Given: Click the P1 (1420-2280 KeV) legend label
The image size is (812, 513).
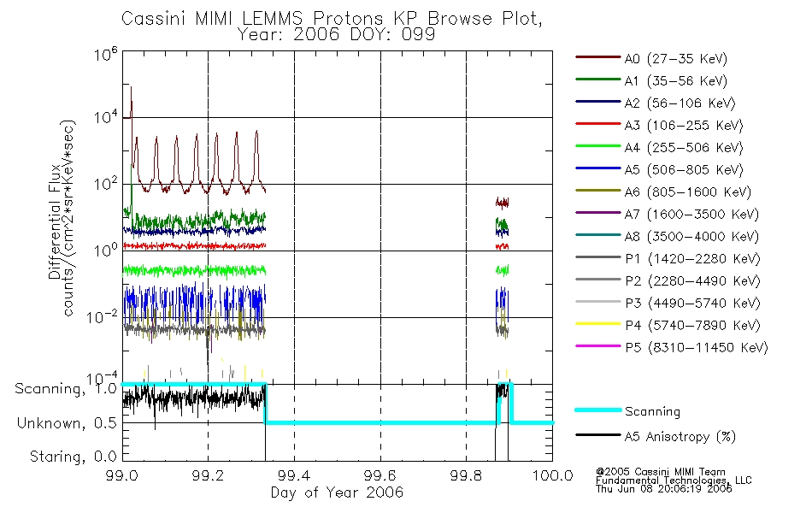Looking at the screenshot, I should pos(692,258).
